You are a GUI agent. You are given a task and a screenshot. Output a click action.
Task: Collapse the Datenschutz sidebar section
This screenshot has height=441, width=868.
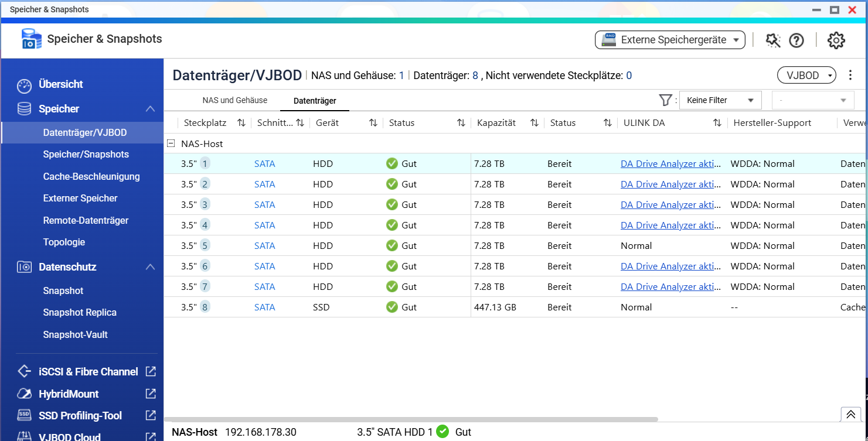[150, 267]
